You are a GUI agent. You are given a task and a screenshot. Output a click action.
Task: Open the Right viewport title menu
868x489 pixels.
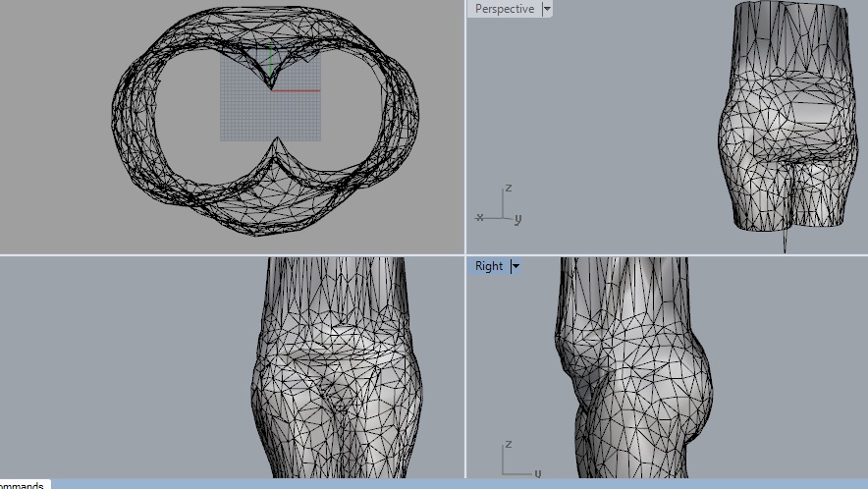coord(489,266)
